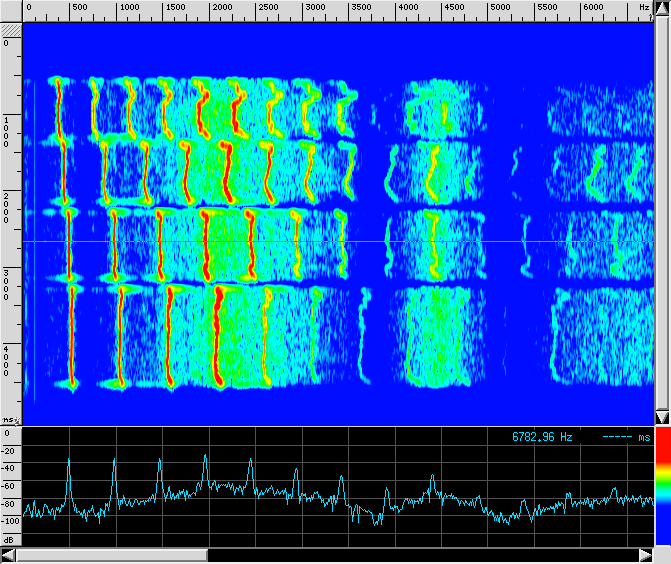
Task: Click the 6782.96 Hz frequency readout
Action: pyautogui.click(x=542, y=437)
